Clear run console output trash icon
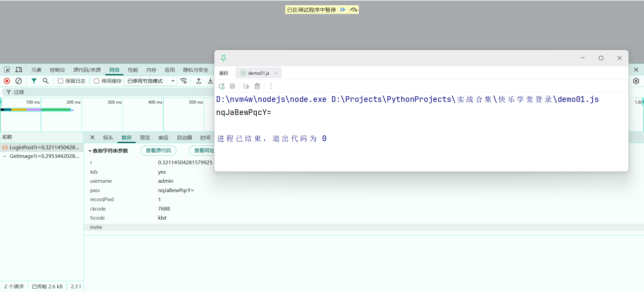This screenshot has width=644, height=292. [257, 86]
